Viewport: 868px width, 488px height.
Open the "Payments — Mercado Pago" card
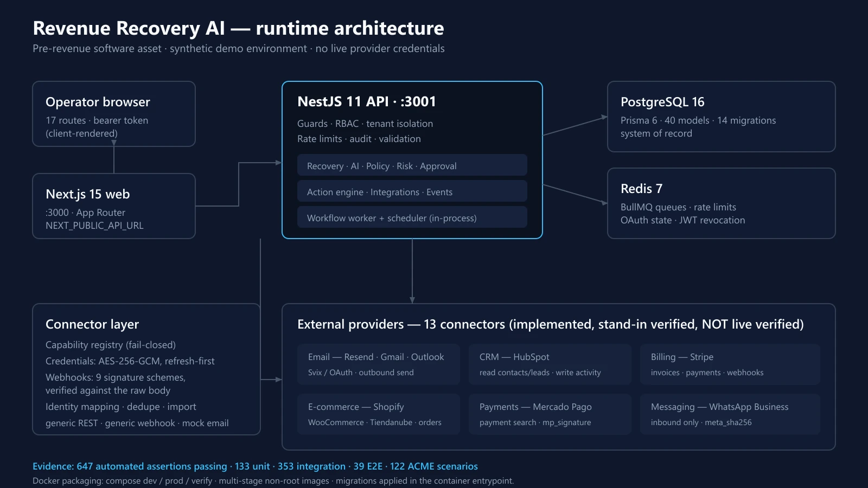point(550,414)
